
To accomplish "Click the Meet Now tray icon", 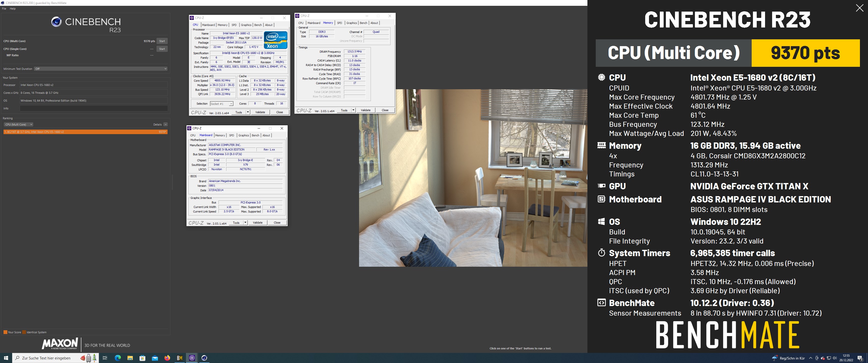I will (817, 358).
